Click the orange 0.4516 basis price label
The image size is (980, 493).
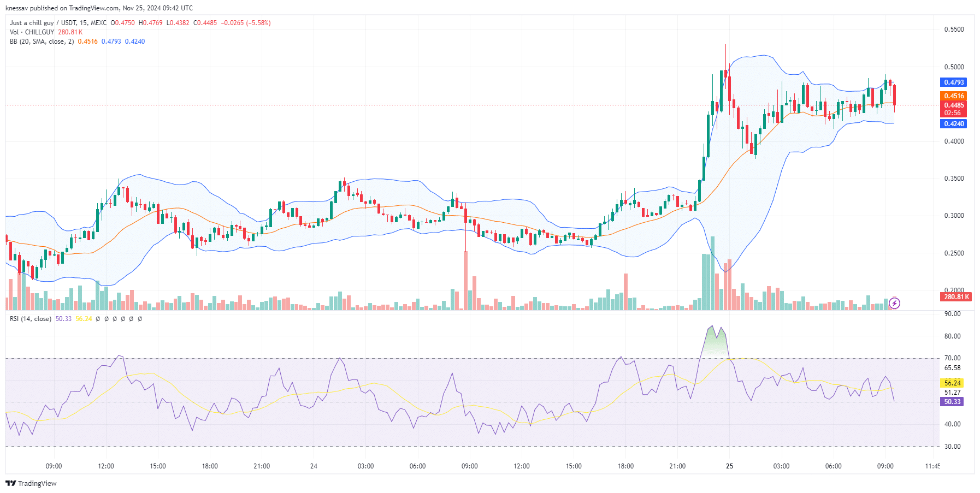click(954, 96)
